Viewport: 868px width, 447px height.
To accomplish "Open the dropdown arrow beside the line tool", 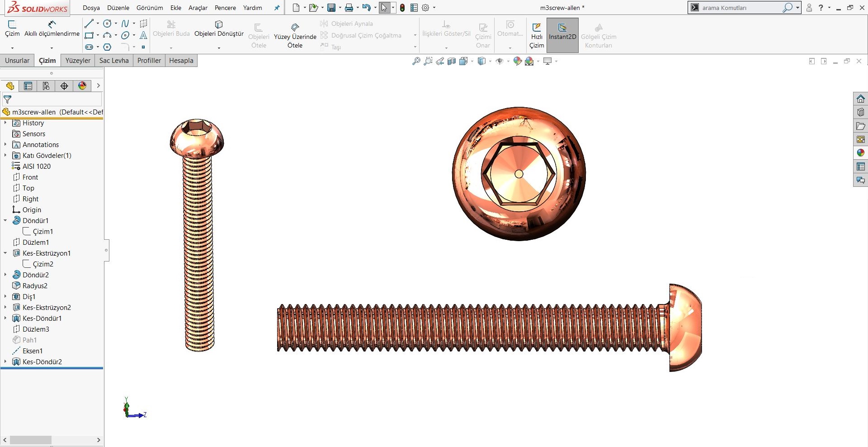I will click(98, 24).
